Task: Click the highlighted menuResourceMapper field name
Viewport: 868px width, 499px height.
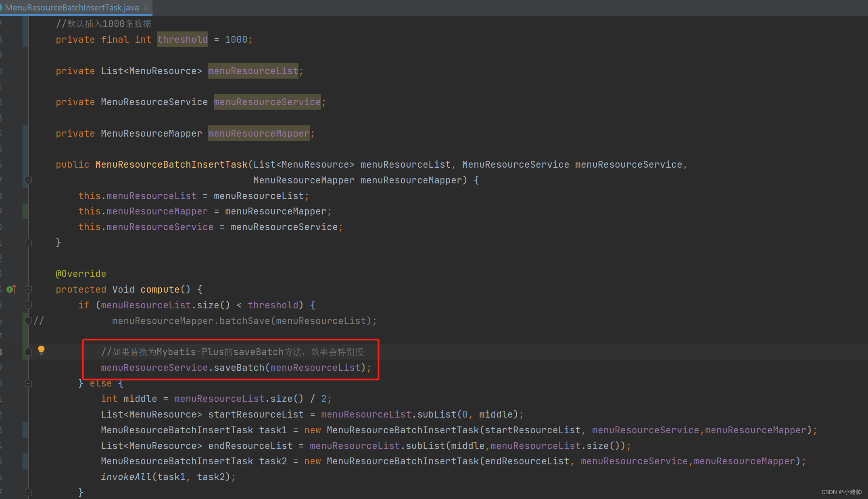Action: point(259,133)
